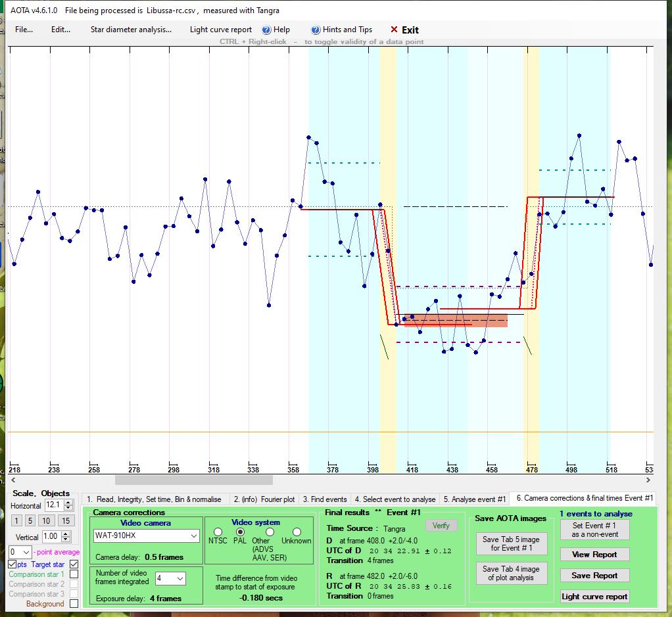The width and height of the screenshot is (672, 617).
Task: Click the "D at frame 408.0" result line
Action: point(372,540)
